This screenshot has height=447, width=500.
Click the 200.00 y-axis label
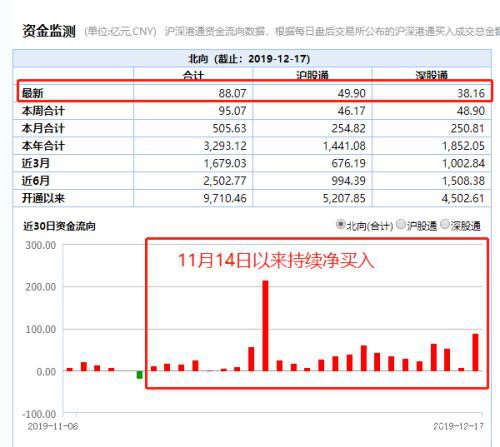click(x=41, y=287)
